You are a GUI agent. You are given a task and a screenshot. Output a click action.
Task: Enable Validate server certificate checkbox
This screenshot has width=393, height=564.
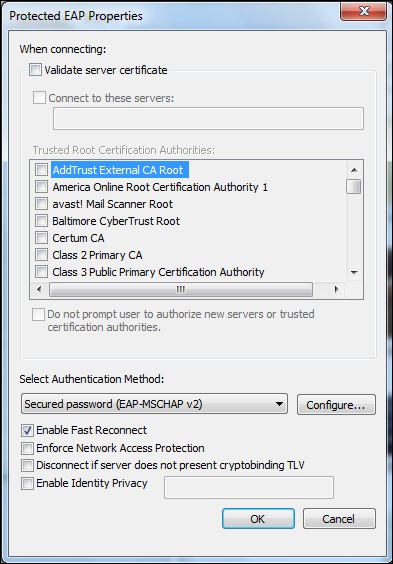[35, 69]
